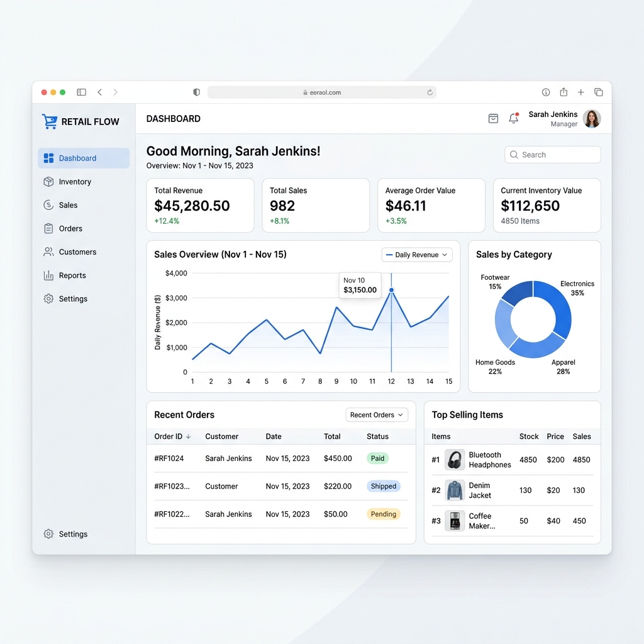The image size is (644, 644).
Task: Click the Paid status badge
Action: (377, 458)
